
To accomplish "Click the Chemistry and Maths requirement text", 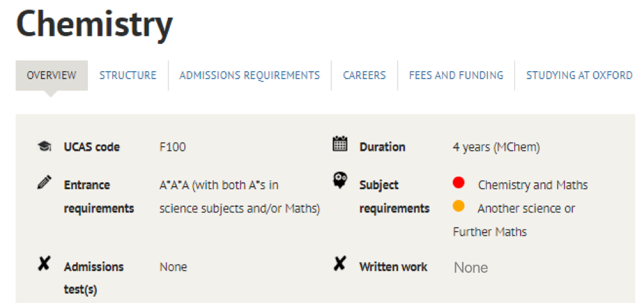I will 533,185.
